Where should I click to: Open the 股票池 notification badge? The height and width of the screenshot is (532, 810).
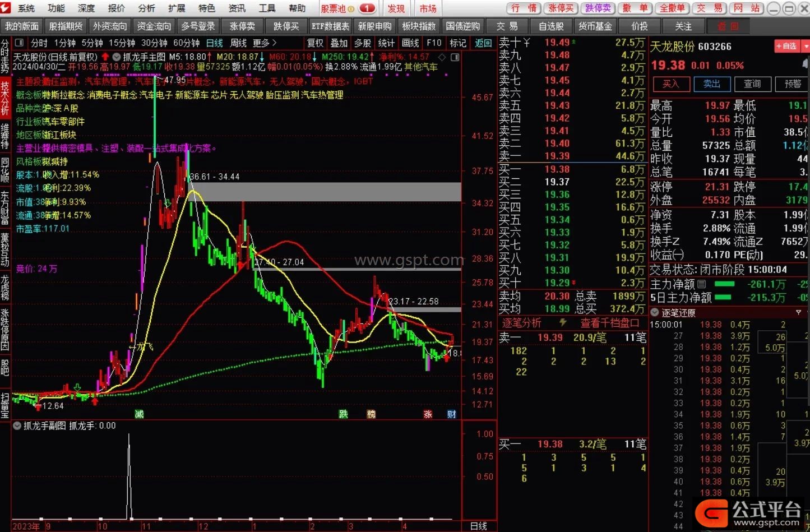(x=367, y=8)
